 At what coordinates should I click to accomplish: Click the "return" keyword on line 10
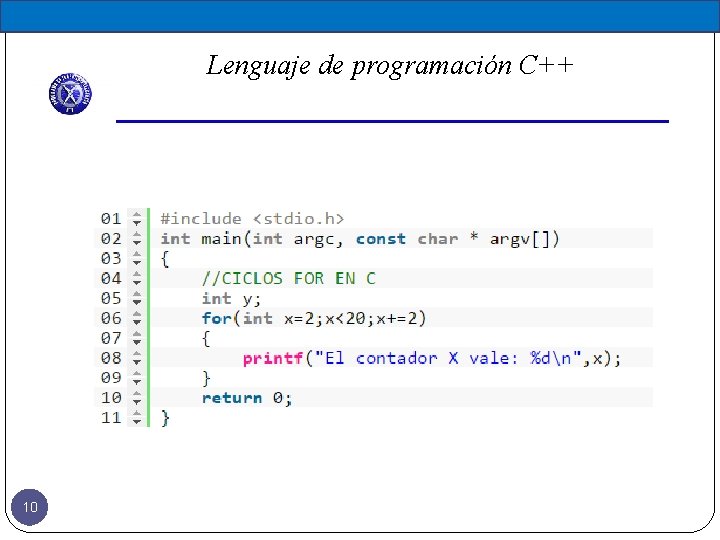pyautogui.click(x=232, y=398)
